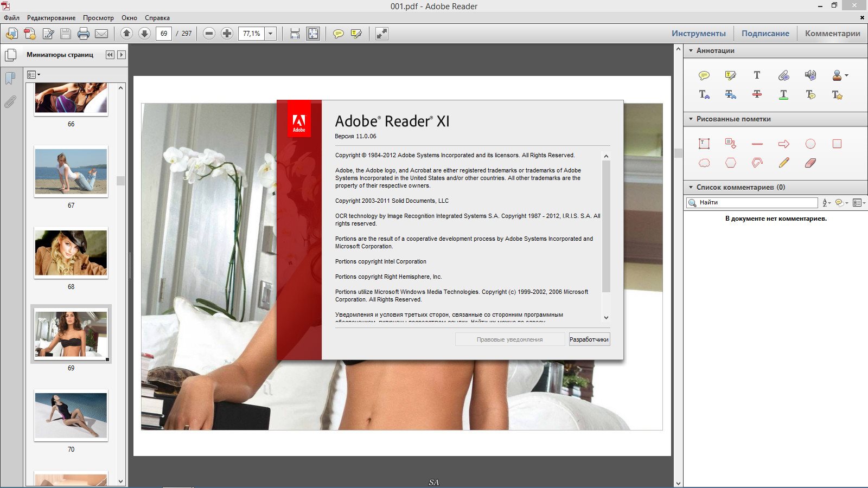Collapse the thumbnails navigation panel
The image size is (868, 488).
tap(110, 55)
